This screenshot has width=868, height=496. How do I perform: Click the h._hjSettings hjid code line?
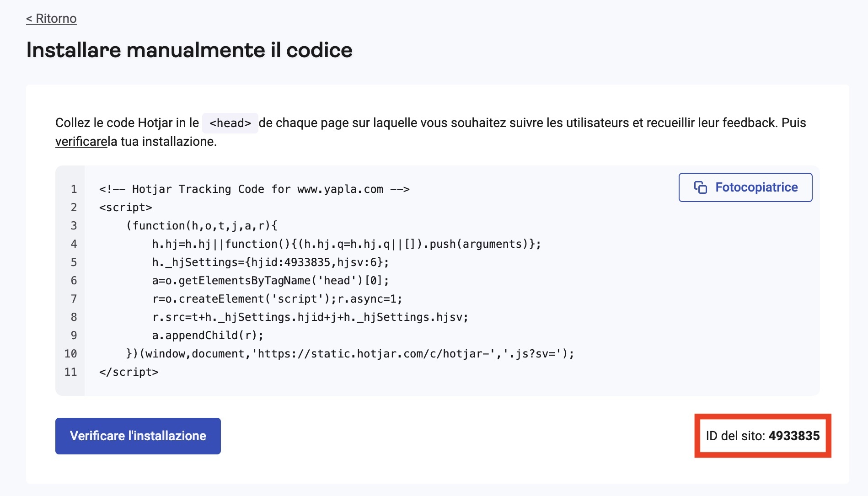(x=270, y=262)
